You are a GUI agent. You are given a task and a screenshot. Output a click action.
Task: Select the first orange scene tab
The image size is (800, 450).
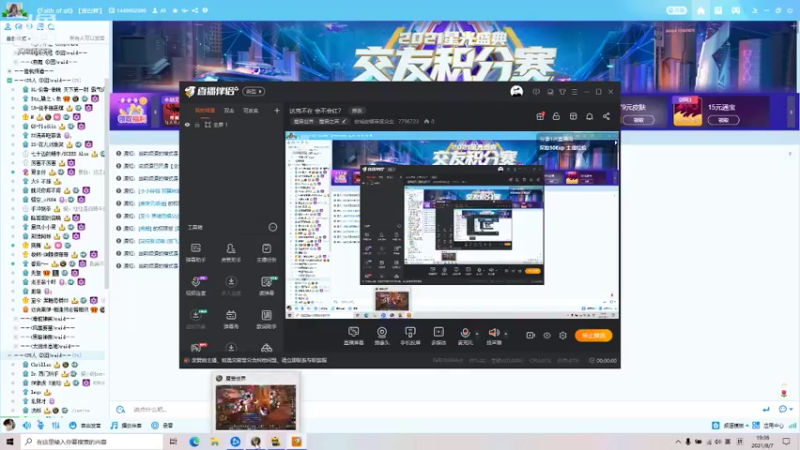pos(205,110)
